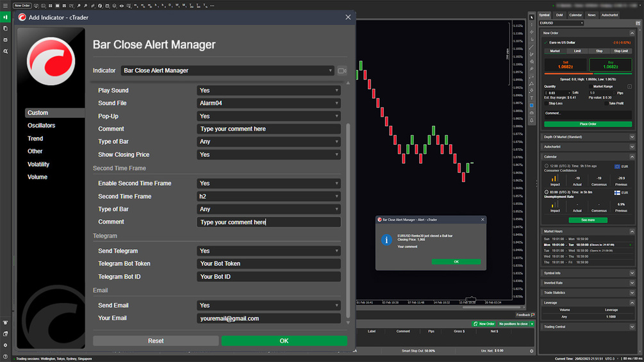Click the green Trade icon in left sidebar
The width and height of the screenshot is (644, 362).
(x=5, y=17)
